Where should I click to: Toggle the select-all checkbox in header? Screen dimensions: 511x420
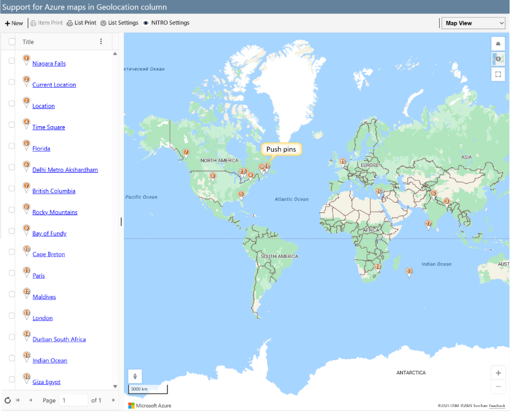12,41
